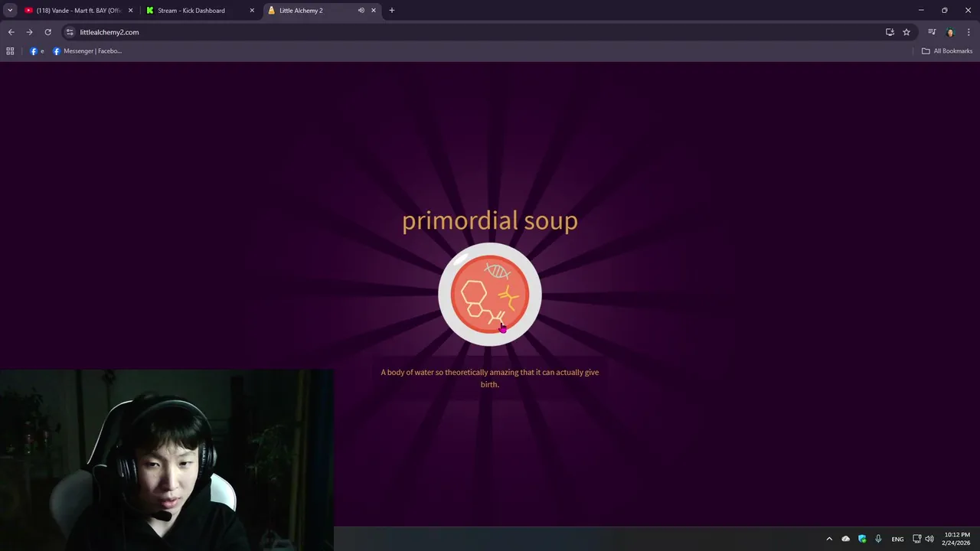Open the All Bookmarks folder
Screen dimensions: 980x551
[947, 51]
